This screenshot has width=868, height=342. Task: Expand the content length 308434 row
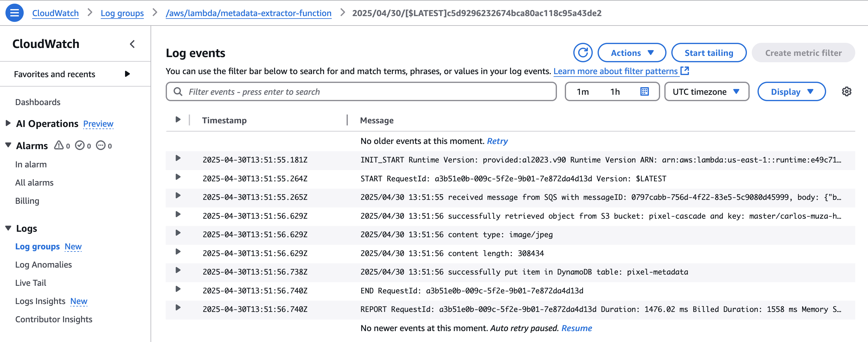[x=178, y=252]
